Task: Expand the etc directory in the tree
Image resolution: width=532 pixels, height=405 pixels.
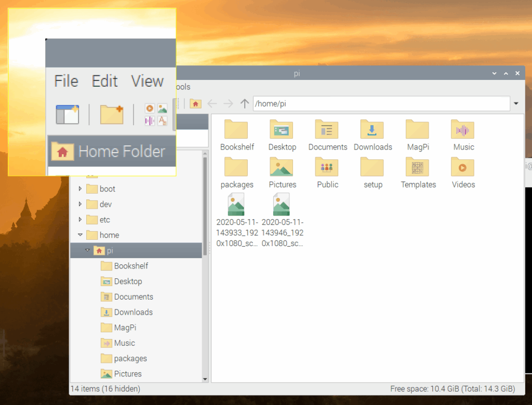Action: point(80,220)
